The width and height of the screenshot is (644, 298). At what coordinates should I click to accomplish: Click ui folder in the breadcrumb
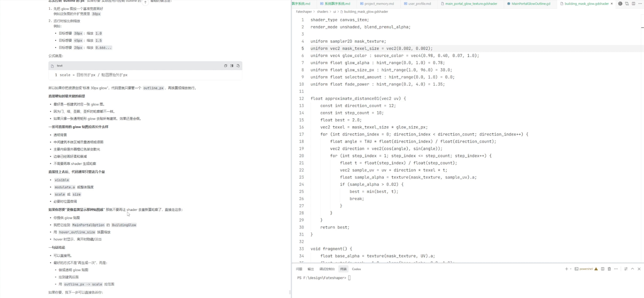(x=334, y=12)
